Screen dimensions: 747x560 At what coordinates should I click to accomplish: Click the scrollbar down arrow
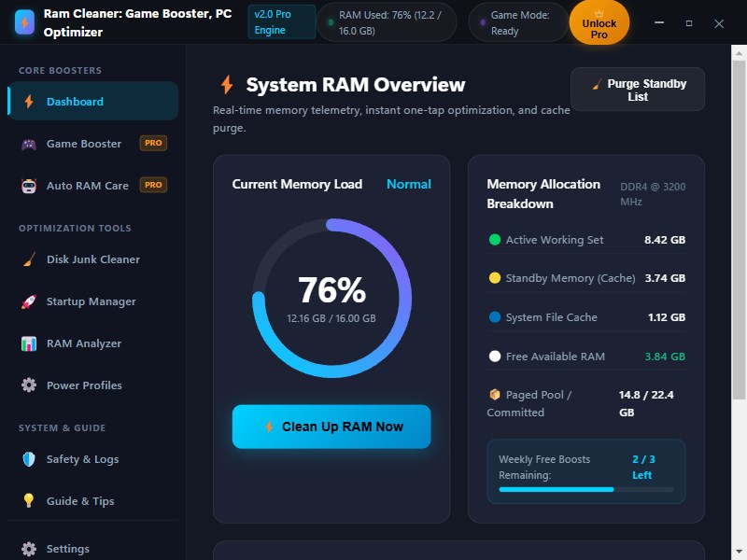tap(740, 552)
